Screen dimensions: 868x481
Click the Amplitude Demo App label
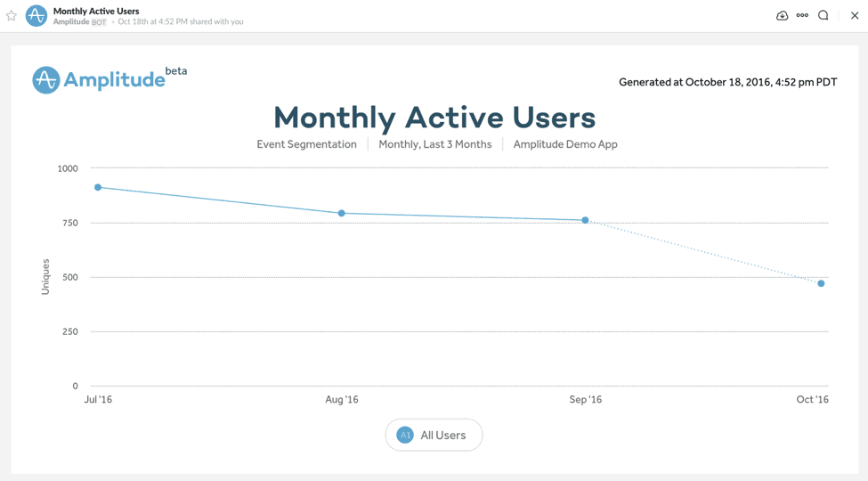click(565, 144)
